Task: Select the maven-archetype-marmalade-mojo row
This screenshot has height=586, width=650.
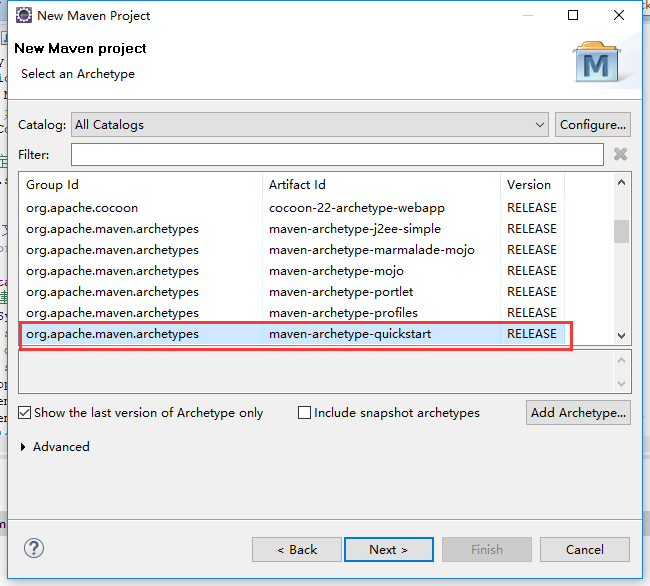Action: (x=292, y=250)
